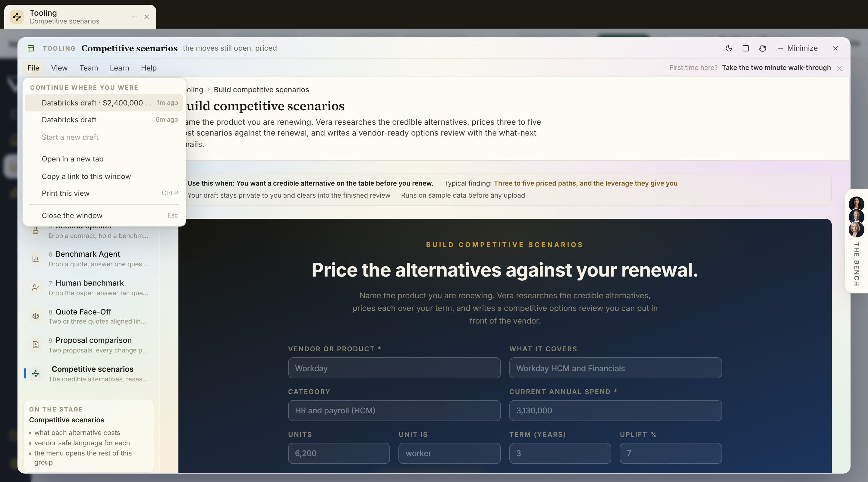Image resolution: width=868 pixels, height=482 pixels.
Task: Click the Unit Is field showing worker
Action: click(449, 453)
